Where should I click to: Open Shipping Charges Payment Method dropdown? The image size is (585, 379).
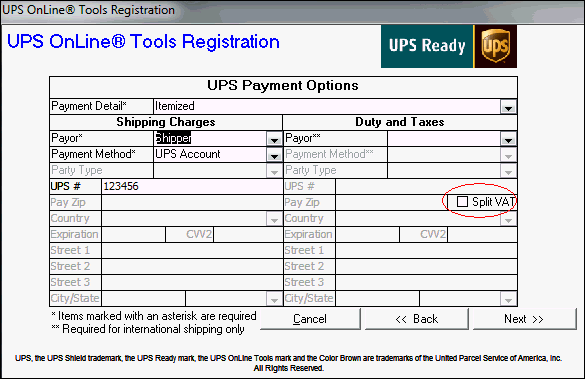click(x=274, y=155)
